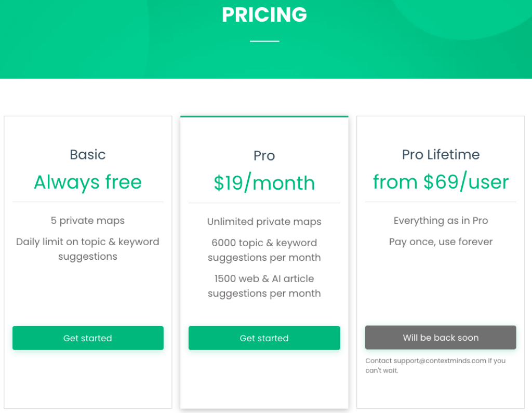532x413 pixels.
Task: Click the 5 private maps feature
Action: (88, 221)
